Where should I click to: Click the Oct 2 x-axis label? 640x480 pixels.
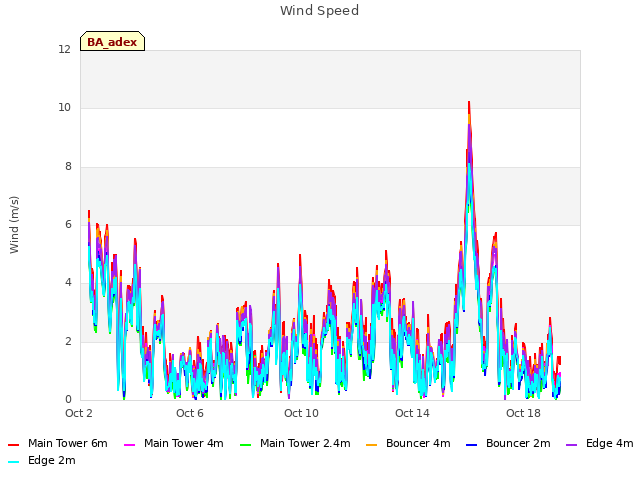click(x=79, y=413)
